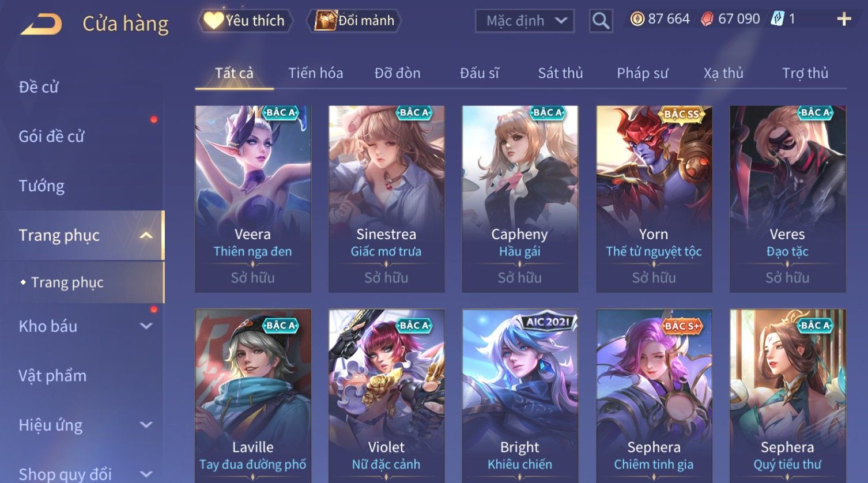Select the Yorn Thế tử nguyệt tộc skin
Viewport: 868px width, 483px height.
(x=654, y=199)
